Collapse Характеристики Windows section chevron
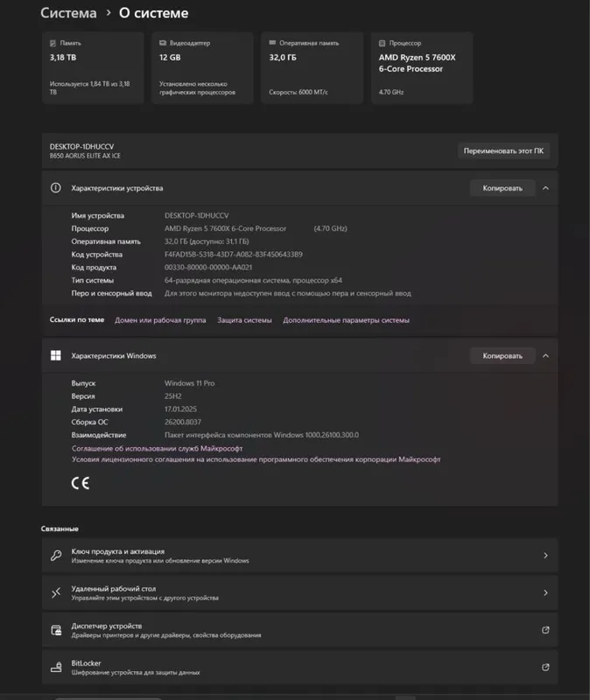This screenshot has height=700, width=590. click(x=545, y=356)
